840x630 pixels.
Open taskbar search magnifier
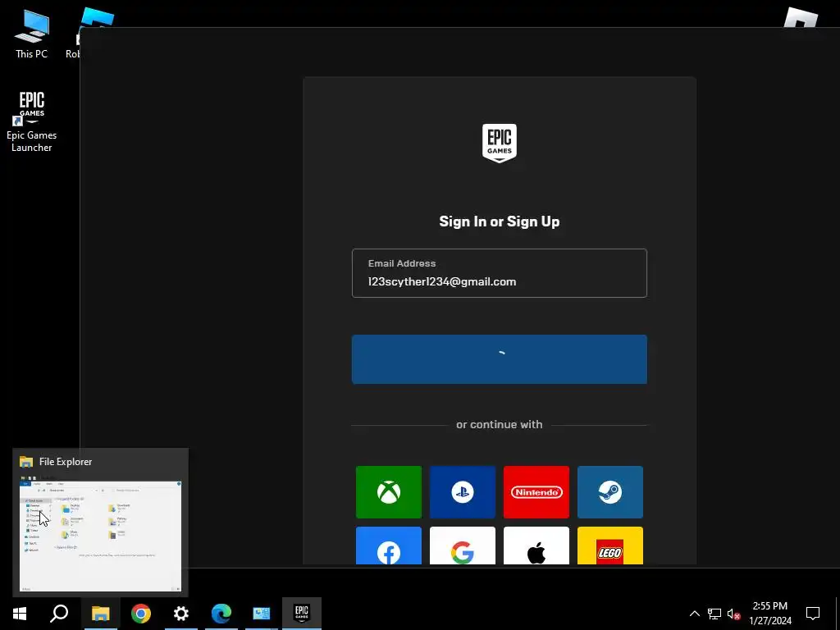[59, 614]
